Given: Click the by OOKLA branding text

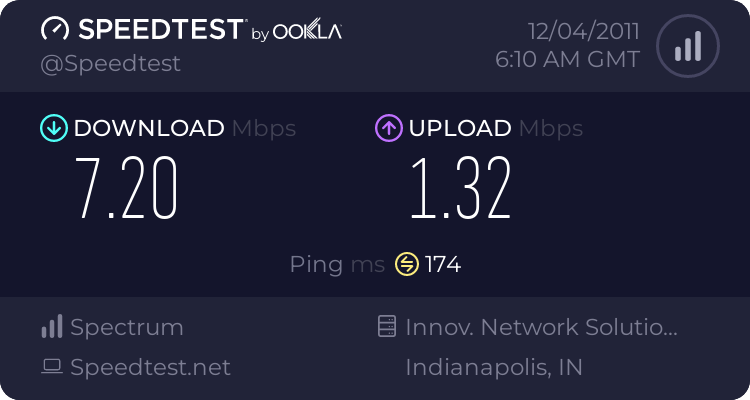Looking at the screenshot, I should [x=296, y=32].
